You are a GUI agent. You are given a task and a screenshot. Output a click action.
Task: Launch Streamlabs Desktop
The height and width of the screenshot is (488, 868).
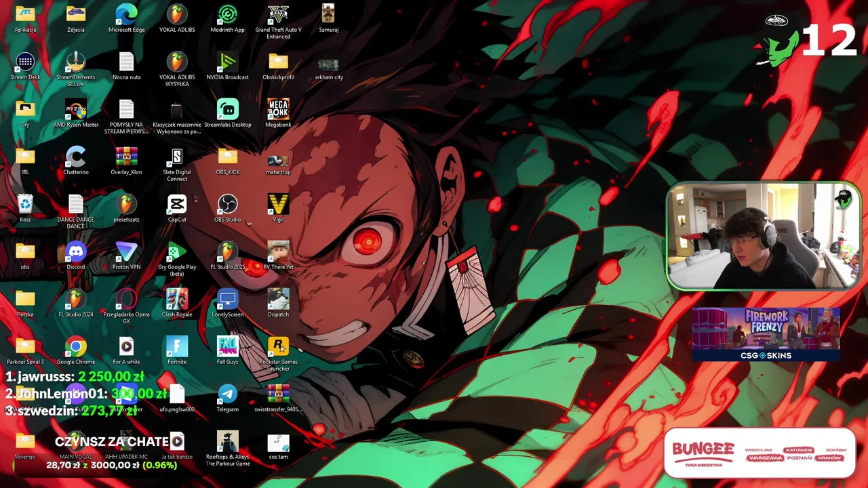point(228,114)
